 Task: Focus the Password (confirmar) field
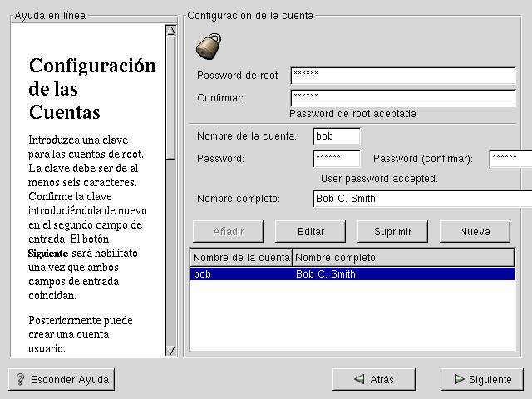coord(510,159)
